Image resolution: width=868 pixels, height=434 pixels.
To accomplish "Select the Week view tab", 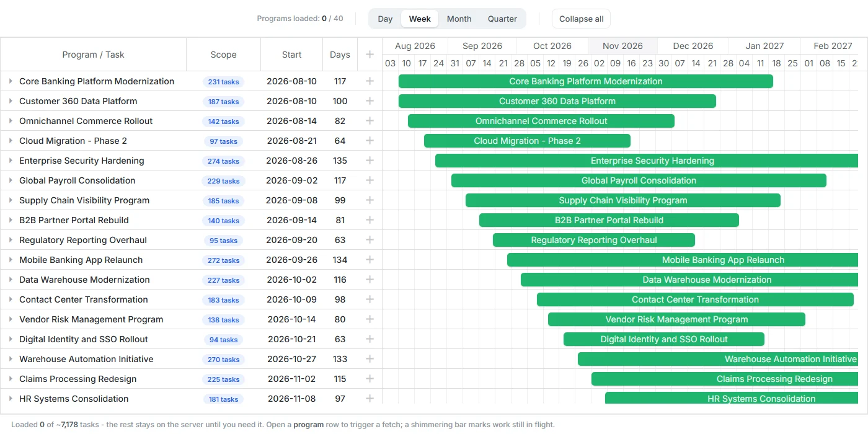I will point(420,19).
